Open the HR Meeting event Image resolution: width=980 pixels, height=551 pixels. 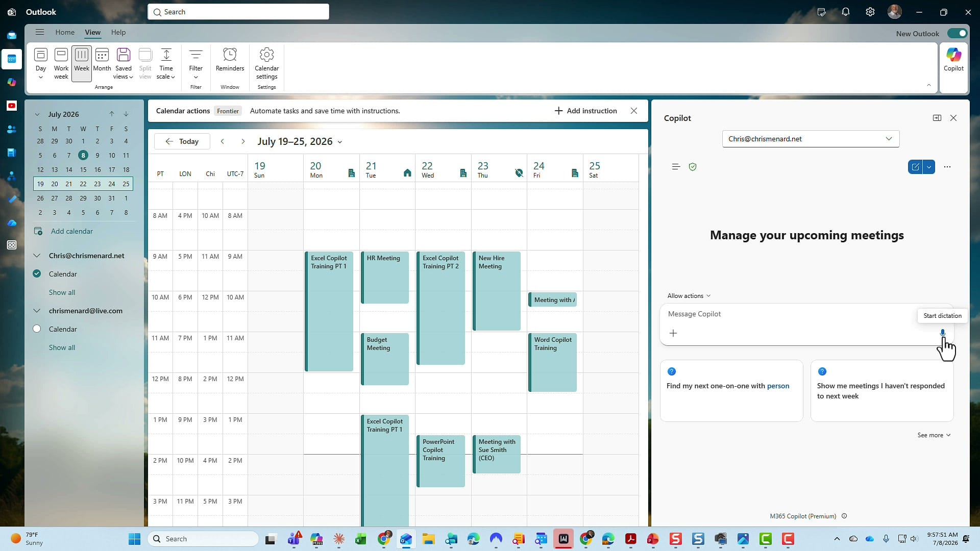point(385,278)
